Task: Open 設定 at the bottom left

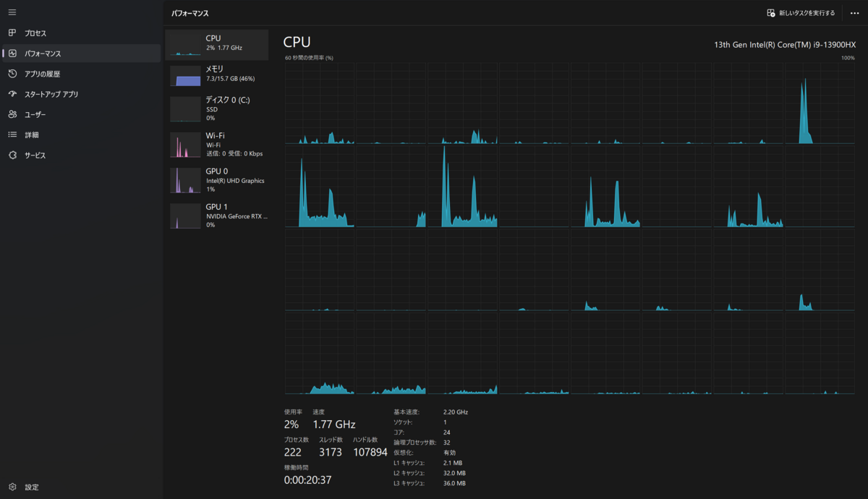Action: pyautogui.click(x=32, y=487)
